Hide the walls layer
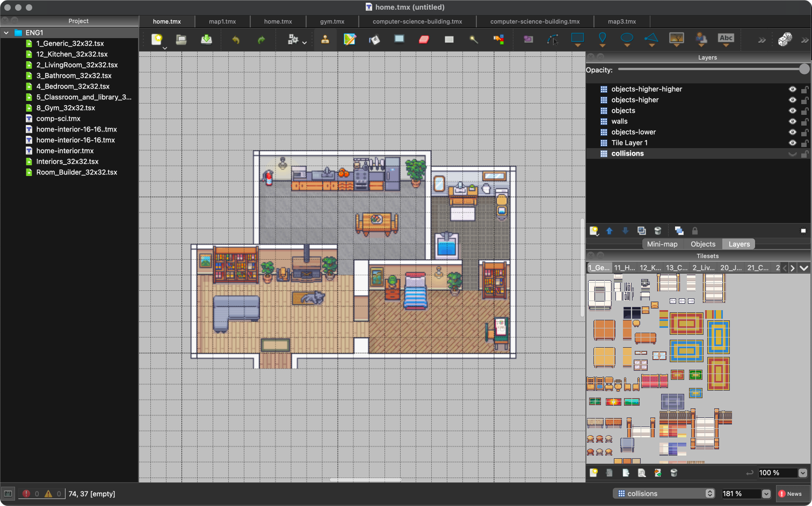This screenshot has height=506, width=812. (792, 121)
